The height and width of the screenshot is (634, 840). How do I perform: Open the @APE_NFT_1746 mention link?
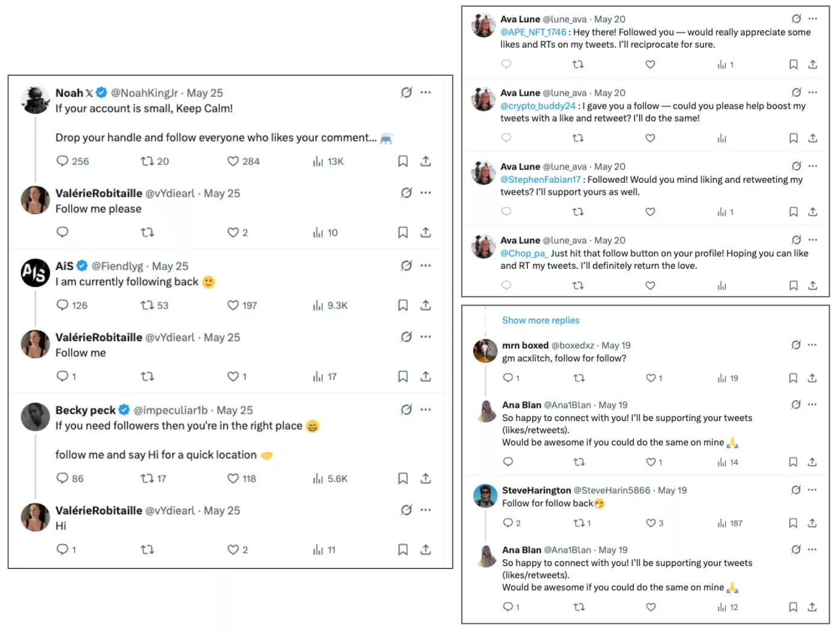point(533,32)
